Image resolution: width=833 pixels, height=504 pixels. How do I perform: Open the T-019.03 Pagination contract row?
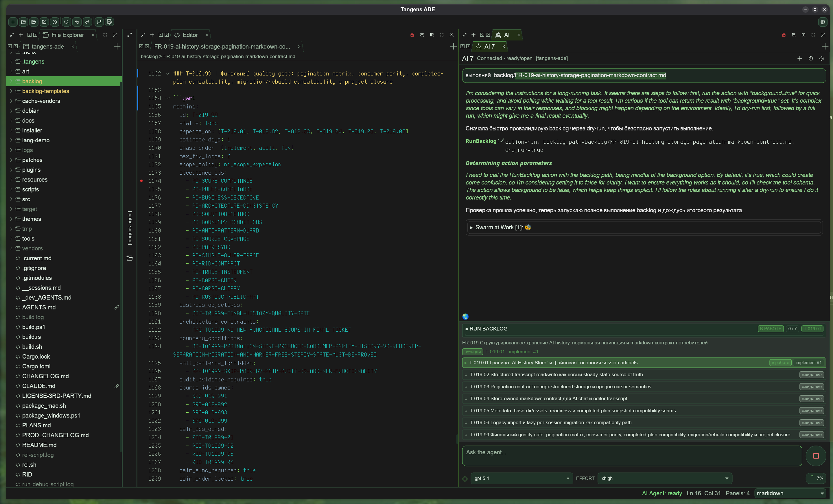tap(644, 387)
